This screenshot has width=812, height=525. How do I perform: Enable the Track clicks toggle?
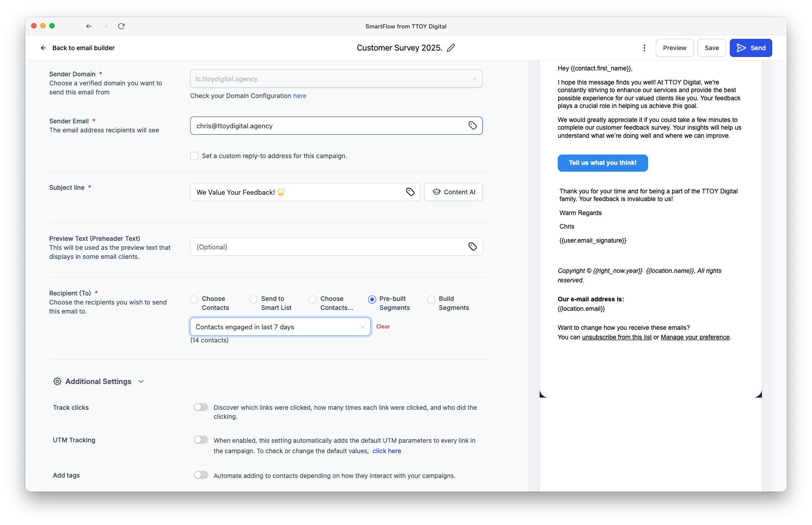[x=201, y=407]
